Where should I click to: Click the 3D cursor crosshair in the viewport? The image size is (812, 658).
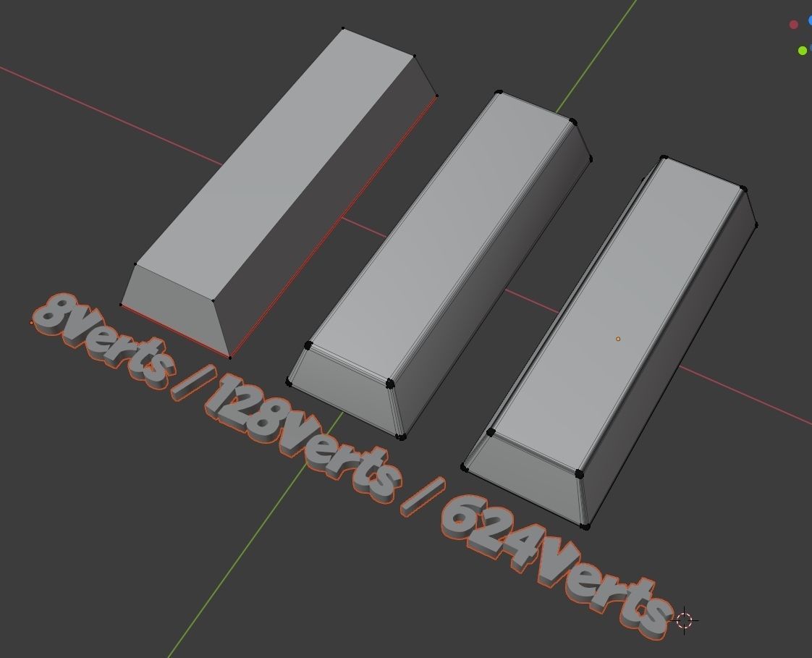(x=683, y=619)
